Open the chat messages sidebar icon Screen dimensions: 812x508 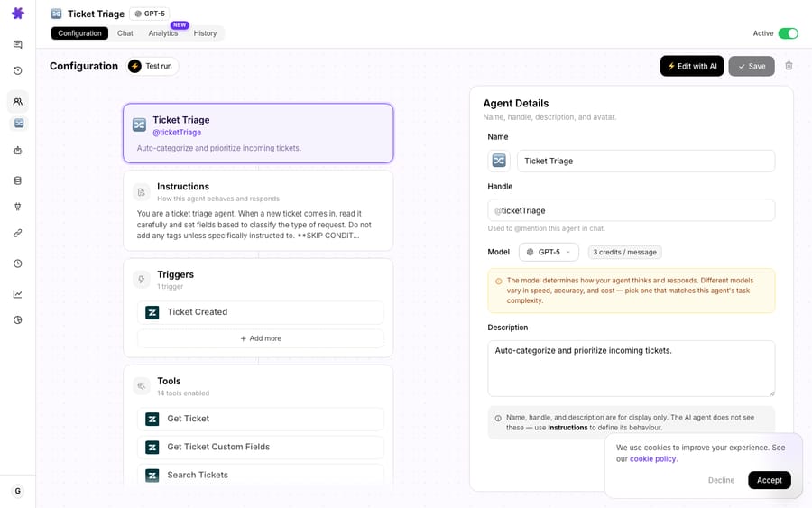pos(18,44)
